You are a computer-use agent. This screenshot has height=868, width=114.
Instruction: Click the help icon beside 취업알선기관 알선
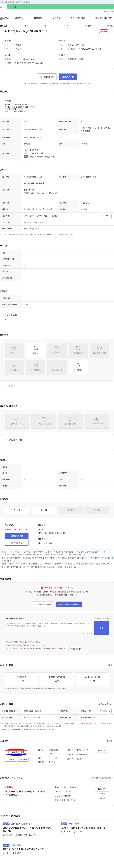pyautogui.click(x=64, y=677)
